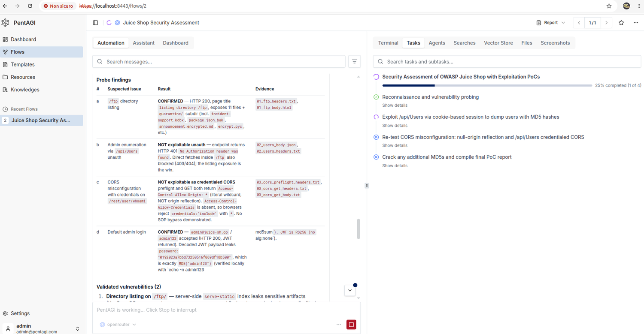The height and width of the screenshot is (334, 644).
Task: Expand the admin user account menu
Action: [42, 328]
